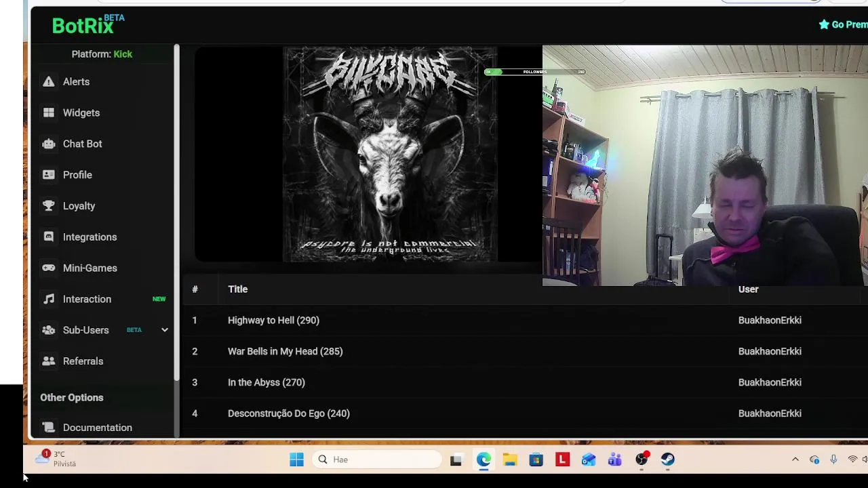
Task: Click BuakhaonErkki in row 4
Action: click(770, 413)
